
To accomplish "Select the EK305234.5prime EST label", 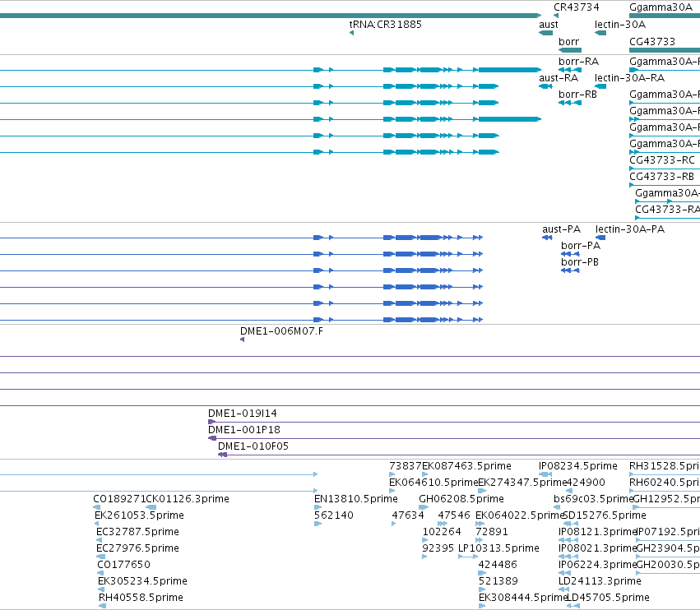I will click(x=142, y=581).
